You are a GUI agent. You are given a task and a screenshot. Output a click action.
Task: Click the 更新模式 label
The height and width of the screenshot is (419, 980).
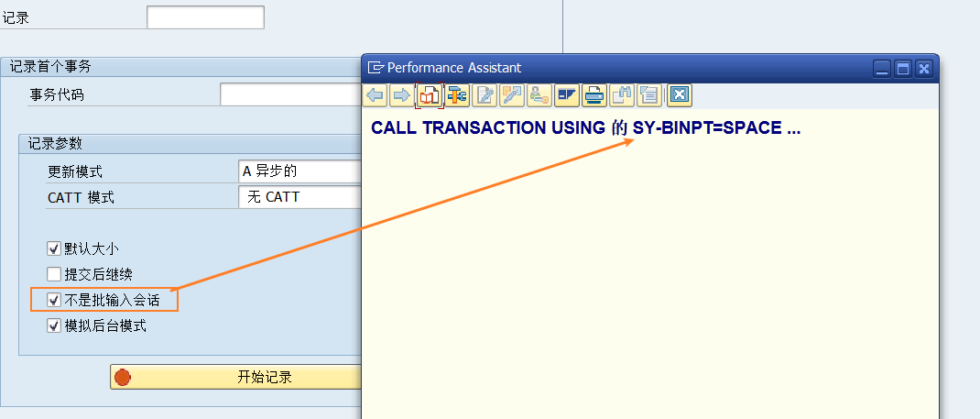pyautogui.click(x=75, y=171)
